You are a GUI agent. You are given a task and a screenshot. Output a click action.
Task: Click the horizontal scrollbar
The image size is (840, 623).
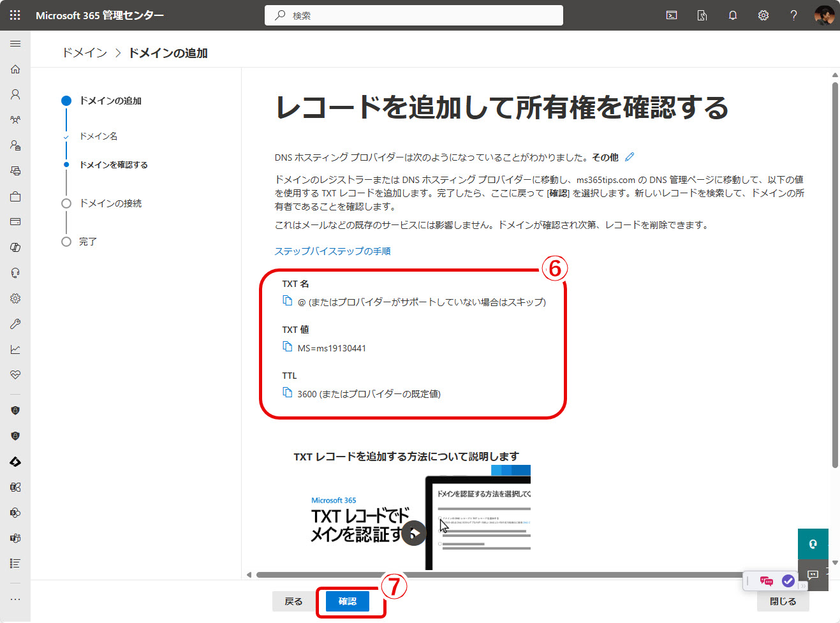(500, 575)
